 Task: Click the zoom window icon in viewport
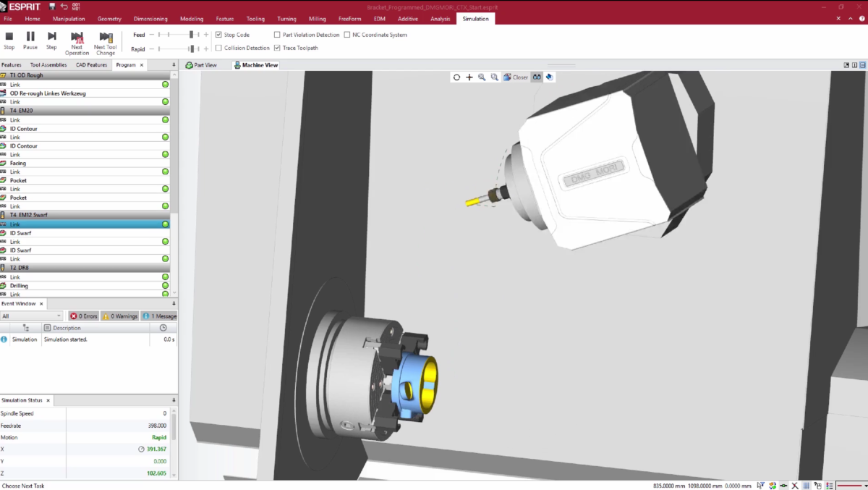[x=494, y=77]
